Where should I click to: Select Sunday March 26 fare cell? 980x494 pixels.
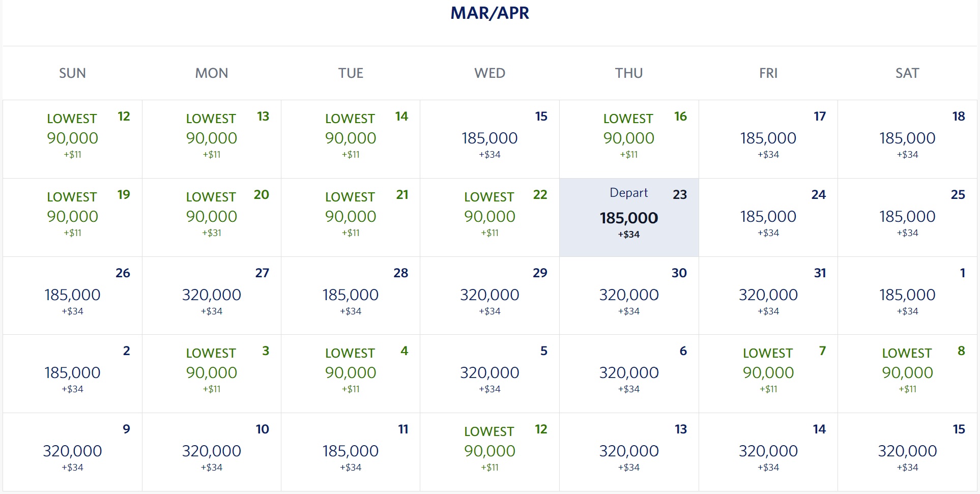[x=72, y=296]
